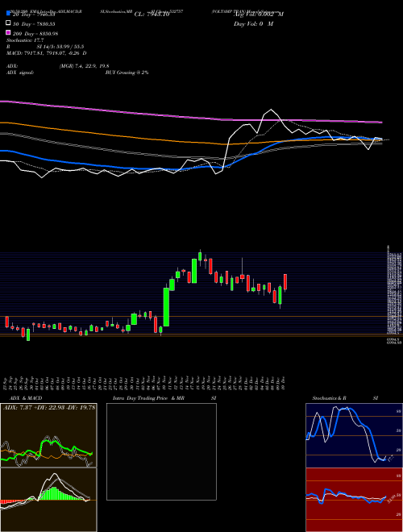403x532 pixels.
Task: Open the ADX indicator chart panel
Action: (x=48, y=435)
